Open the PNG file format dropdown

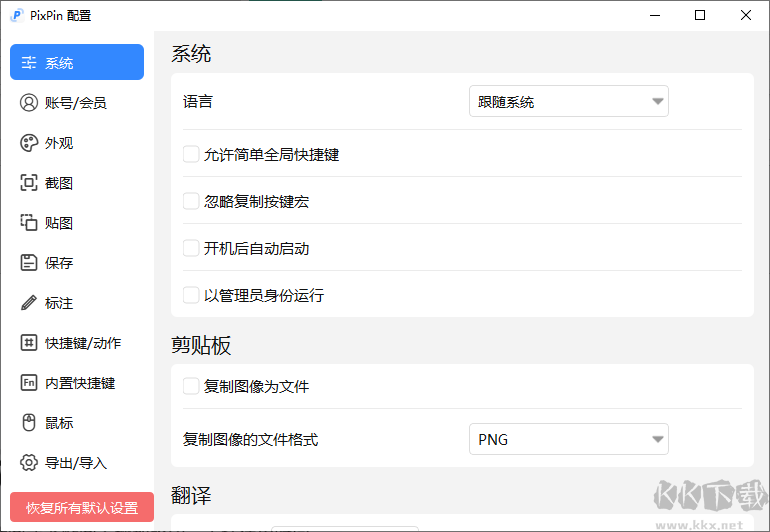coord(569,439)
